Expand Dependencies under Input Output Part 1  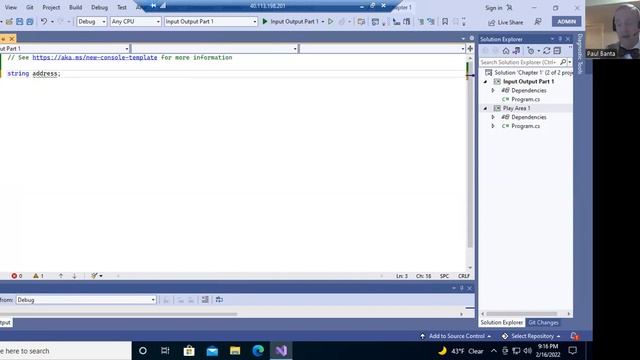click(x=493, y=91)
